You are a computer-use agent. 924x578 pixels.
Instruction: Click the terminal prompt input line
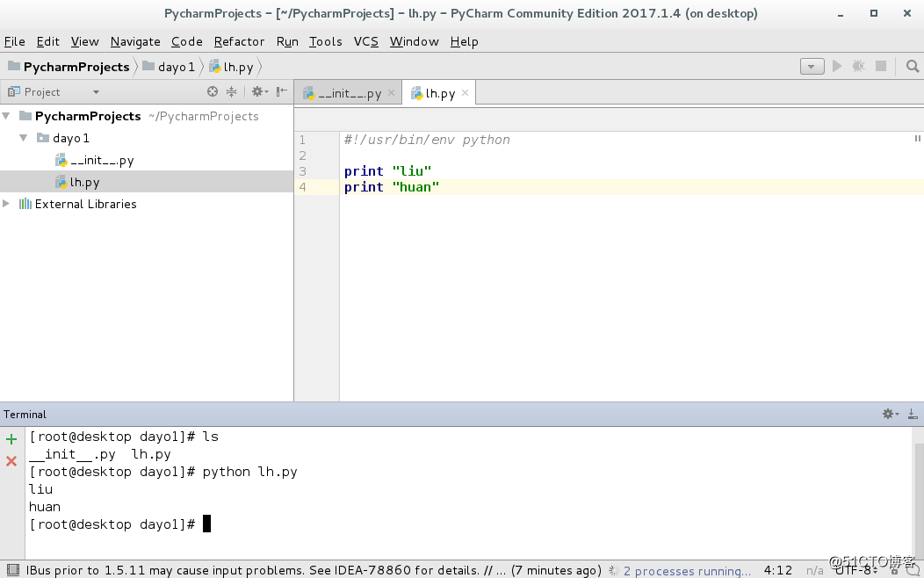119,524
